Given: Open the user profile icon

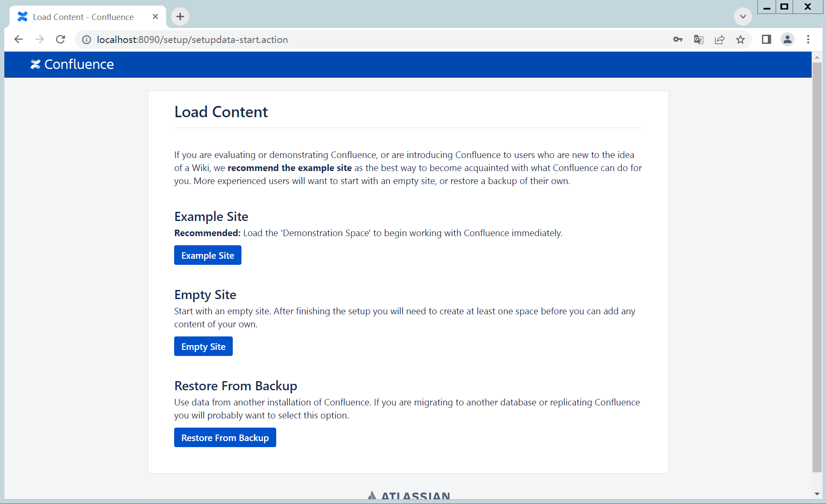Looking at the screenshot, I should [x=787, y=40].
